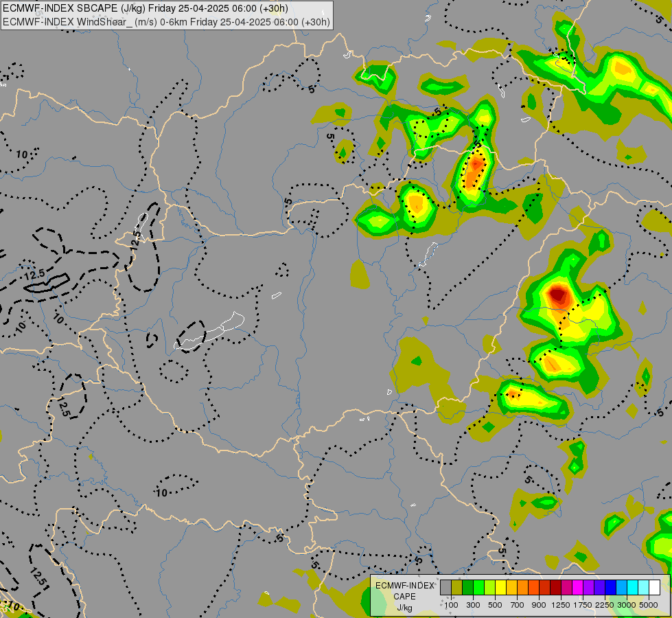Click the '3000' legend scale value
This screenshot has height=618, width=672.
click(x=626, y=605)
